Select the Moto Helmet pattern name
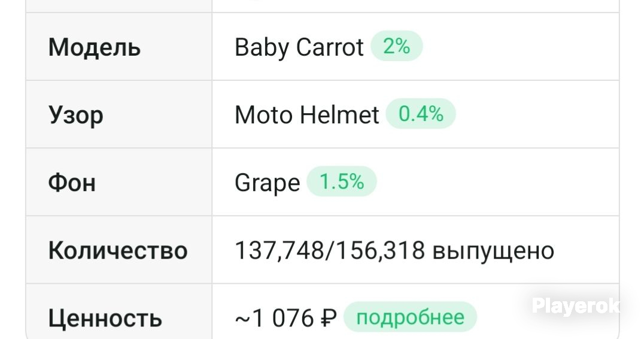644x339 pixels. pyautogui.click(x=306, y=114)
